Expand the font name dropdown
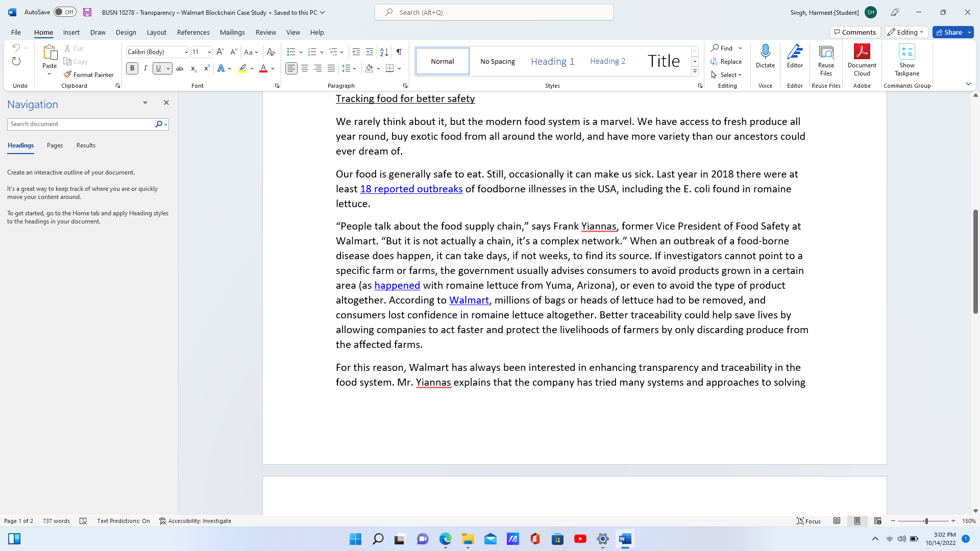Screen dimensions: 980x551 coord(186,52)
